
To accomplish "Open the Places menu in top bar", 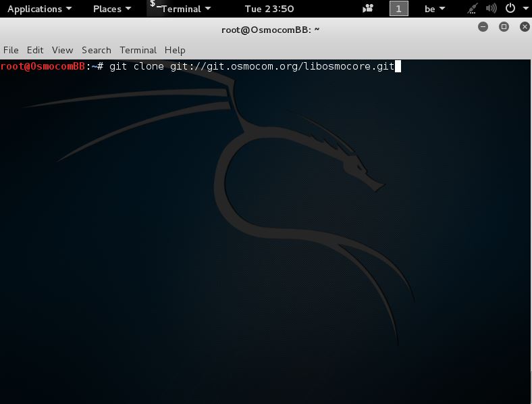I will pyautogui.click(x=112, y=9).
